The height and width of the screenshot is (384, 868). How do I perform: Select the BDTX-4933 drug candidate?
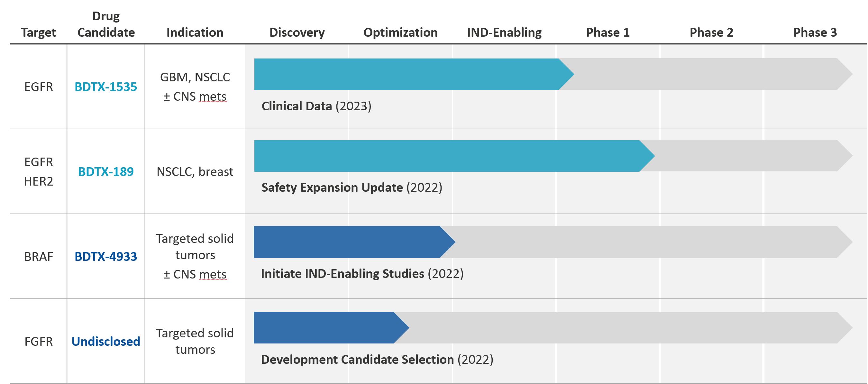coord(105,257)
